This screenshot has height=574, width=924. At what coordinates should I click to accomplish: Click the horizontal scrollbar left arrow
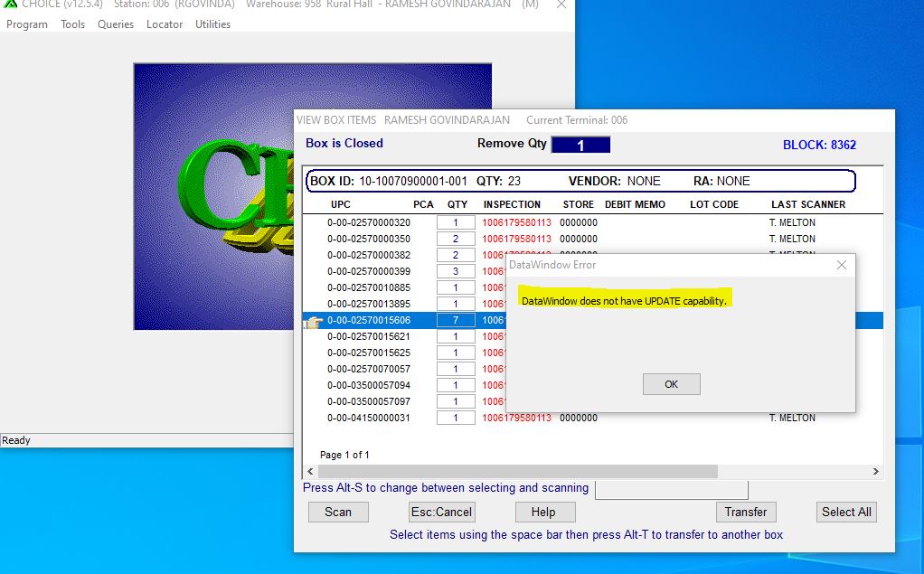(311, 472)
